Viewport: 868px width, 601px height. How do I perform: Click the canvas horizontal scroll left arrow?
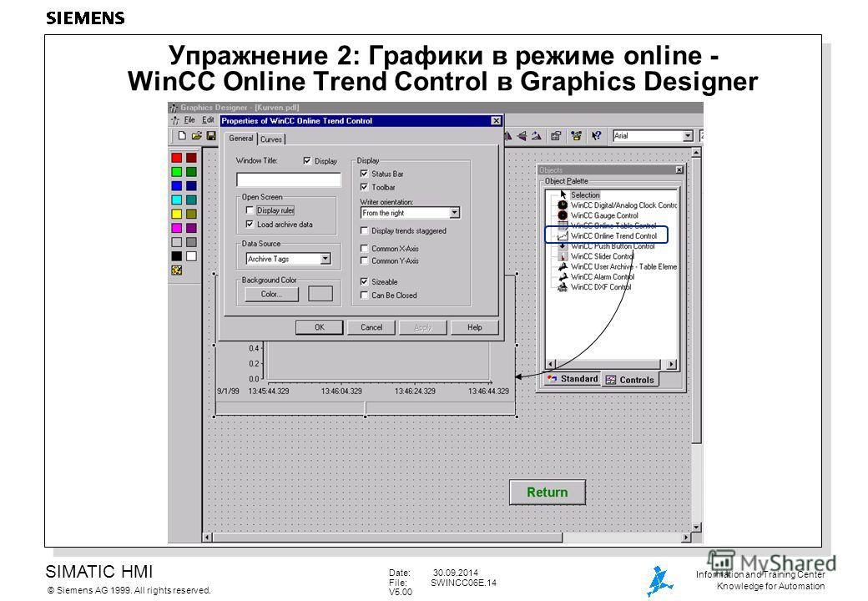click(208, 537)
